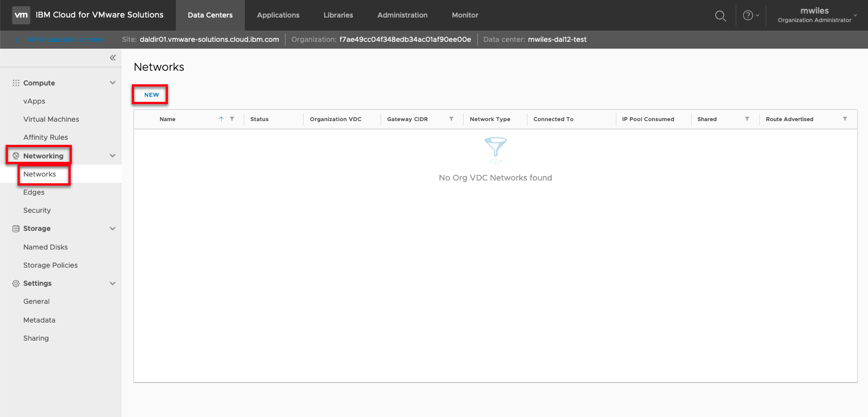Filter the Shared column

click(x=747, y=119)
